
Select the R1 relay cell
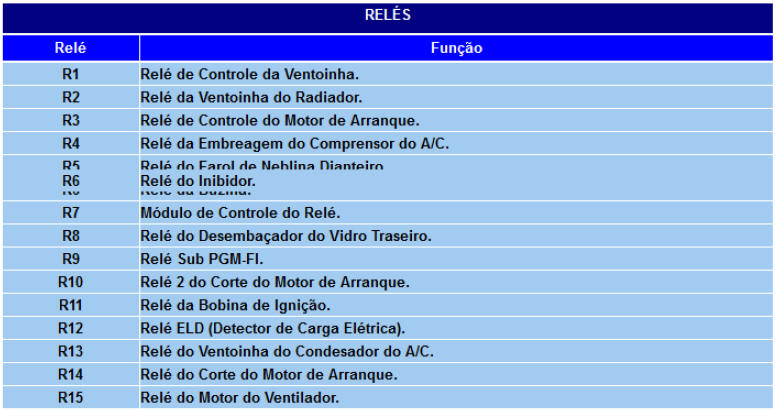click(70, 74)
